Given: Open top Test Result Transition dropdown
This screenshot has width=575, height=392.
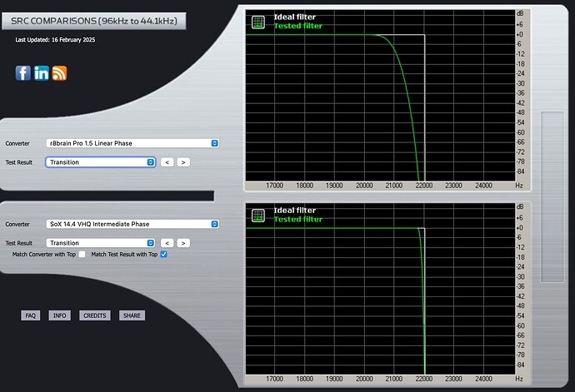Looking at the screenshot, I should 101,162.
